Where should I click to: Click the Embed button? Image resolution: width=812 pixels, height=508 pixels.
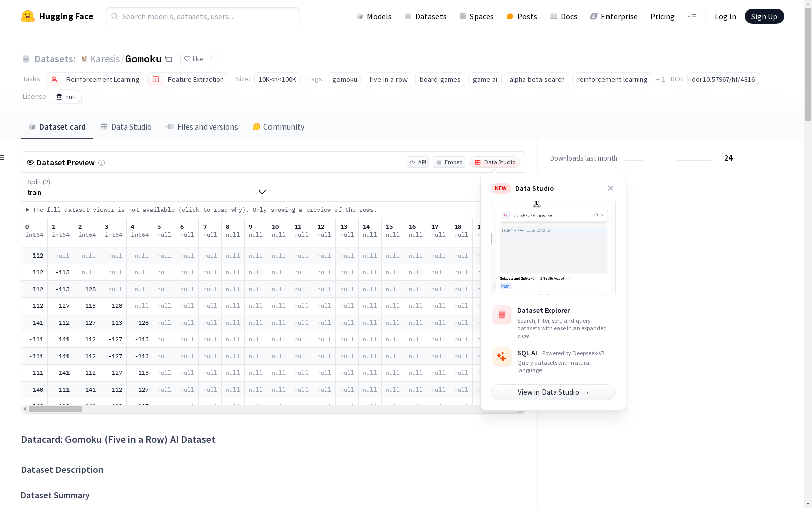coord(449,162)
